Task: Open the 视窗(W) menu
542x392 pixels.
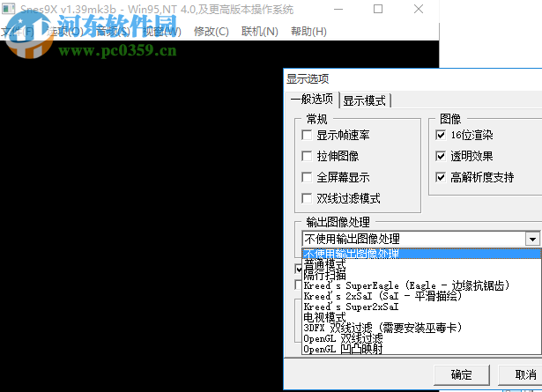Action: [x=162, y=32]
